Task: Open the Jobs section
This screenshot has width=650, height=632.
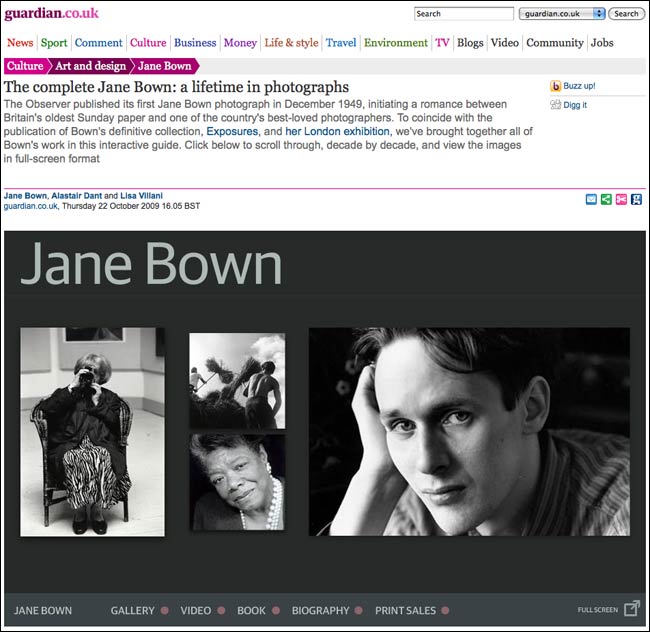Action: 602,43
